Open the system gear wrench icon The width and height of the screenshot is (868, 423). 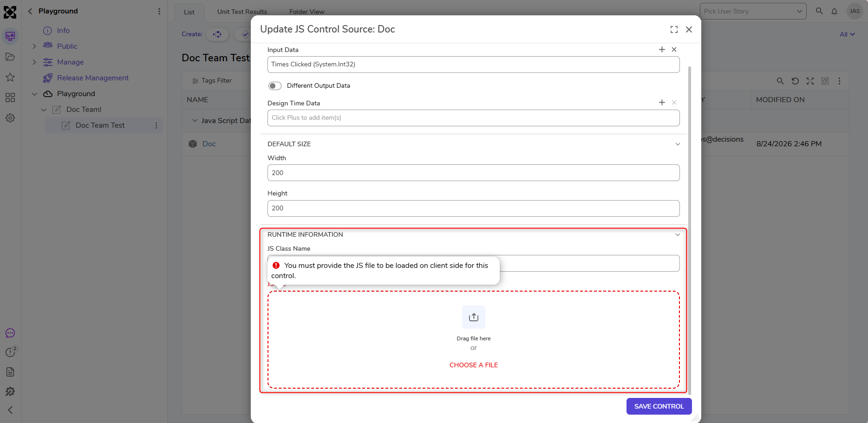(x=10, y=391)
